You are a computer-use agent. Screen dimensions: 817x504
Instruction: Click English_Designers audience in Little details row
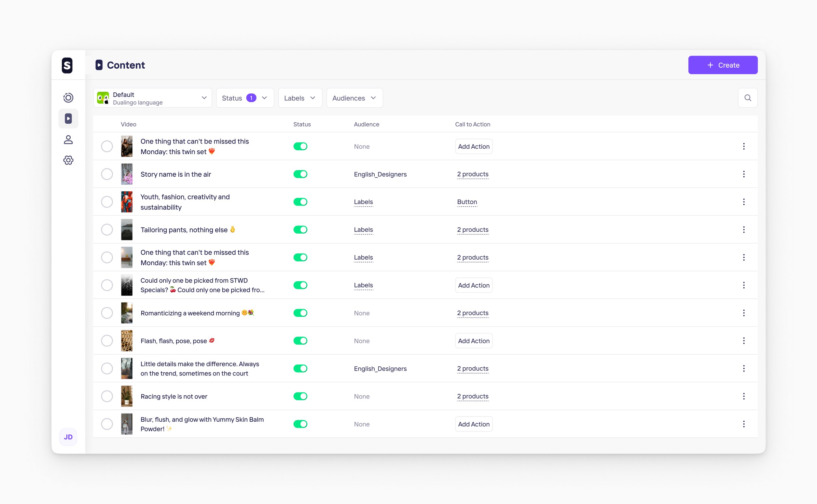[x=380, y=368]
